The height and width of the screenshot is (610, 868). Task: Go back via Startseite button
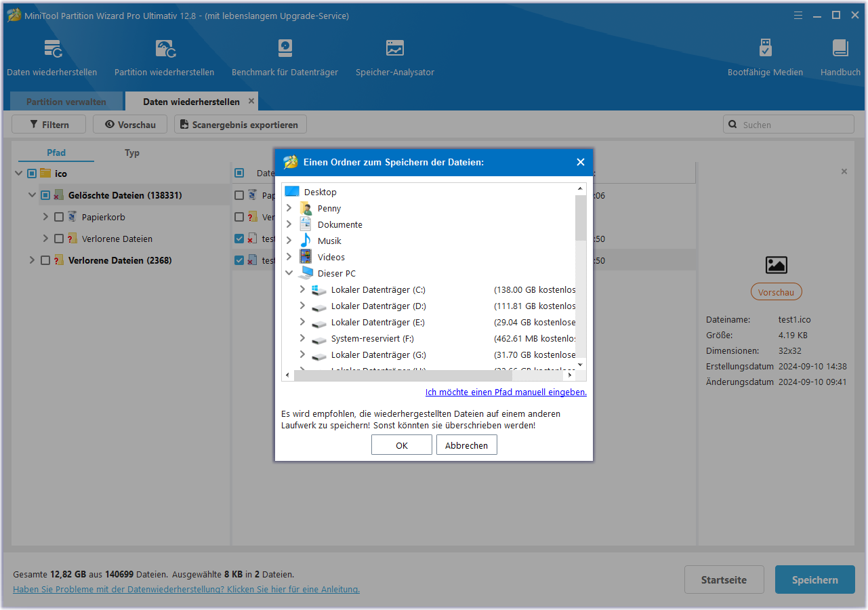tap(724, 580)
